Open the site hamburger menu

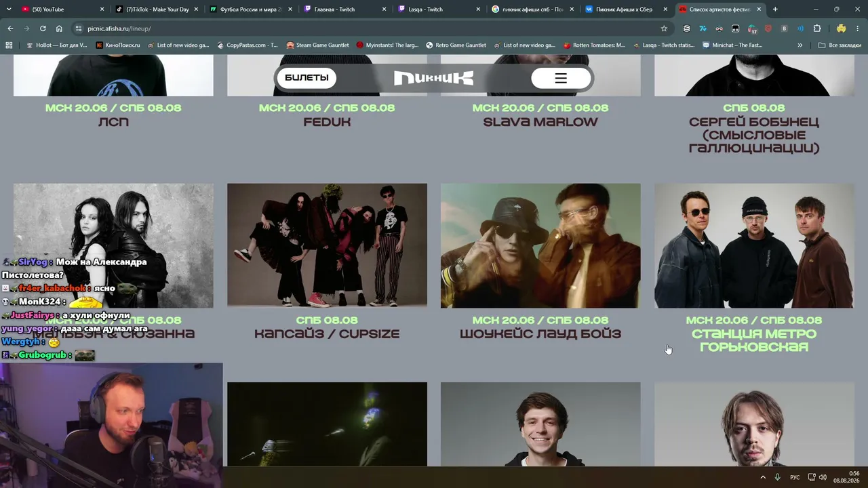coord(561,78)
